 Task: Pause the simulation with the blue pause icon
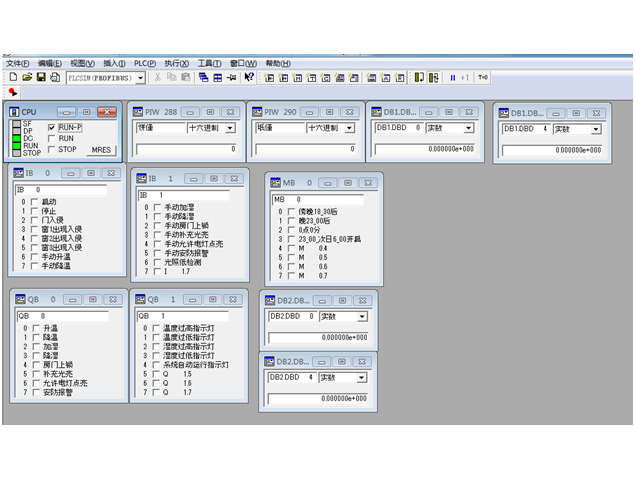pos(453,77)
